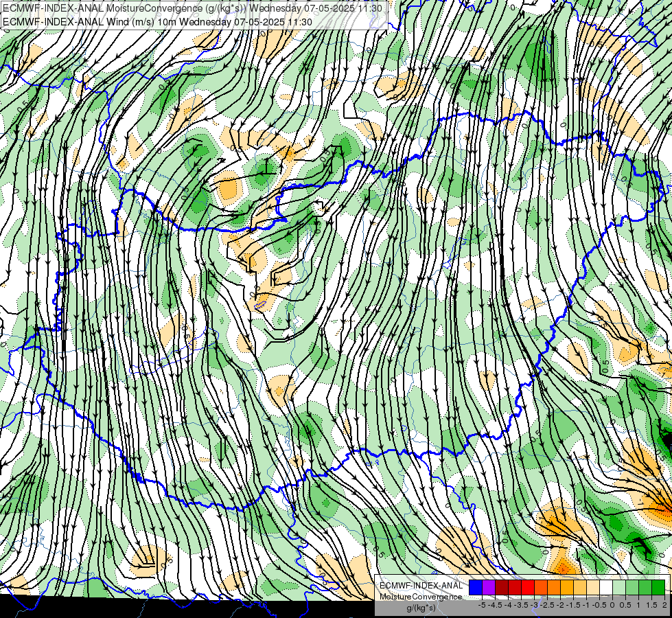Click the pale peach swatch left of white

tap(593, 587)
